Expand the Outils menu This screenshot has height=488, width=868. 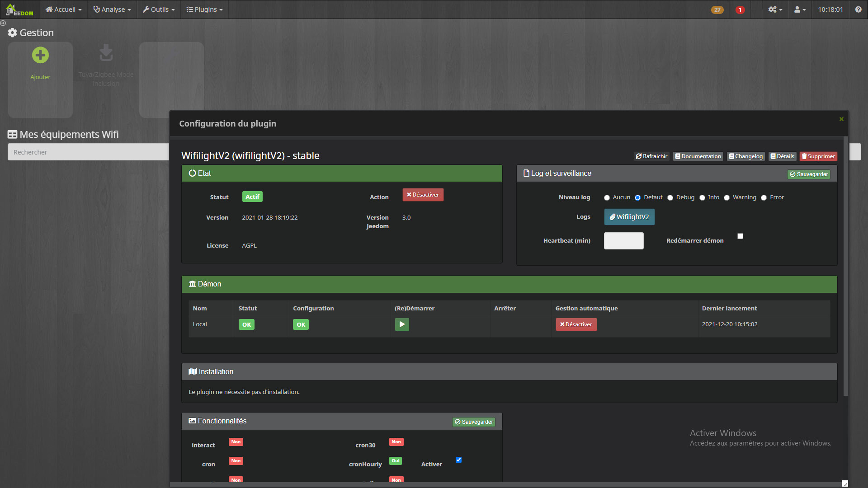point(159,9)
